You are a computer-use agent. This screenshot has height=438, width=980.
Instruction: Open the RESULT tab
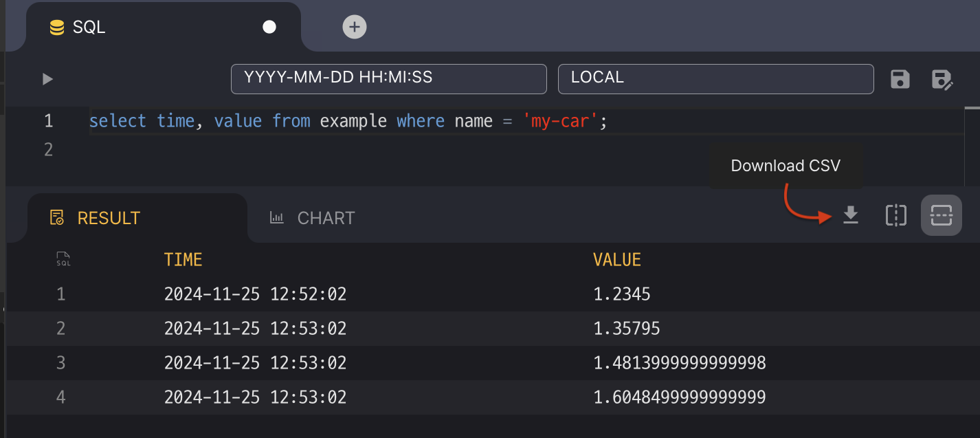[109, 218]
